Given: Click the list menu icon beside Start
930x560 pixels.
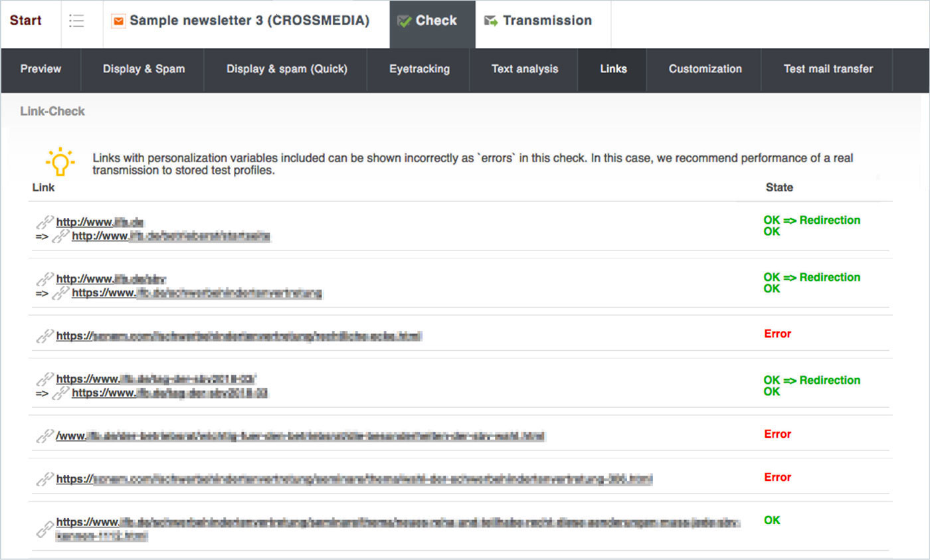Looking at the screenshot, I should point(76,21).
